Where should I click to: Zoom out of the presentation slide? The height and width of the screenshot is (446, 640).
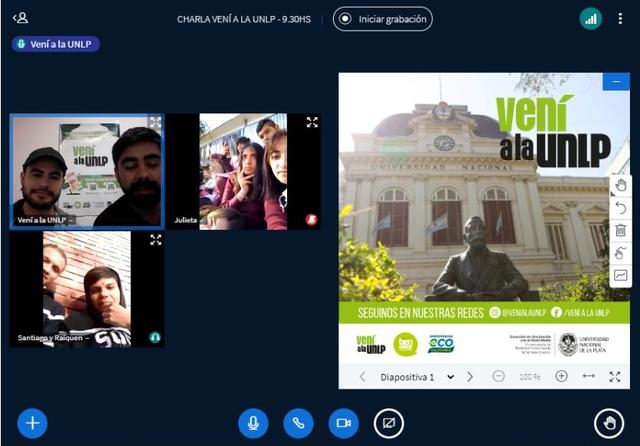click(x=498, y=376)
